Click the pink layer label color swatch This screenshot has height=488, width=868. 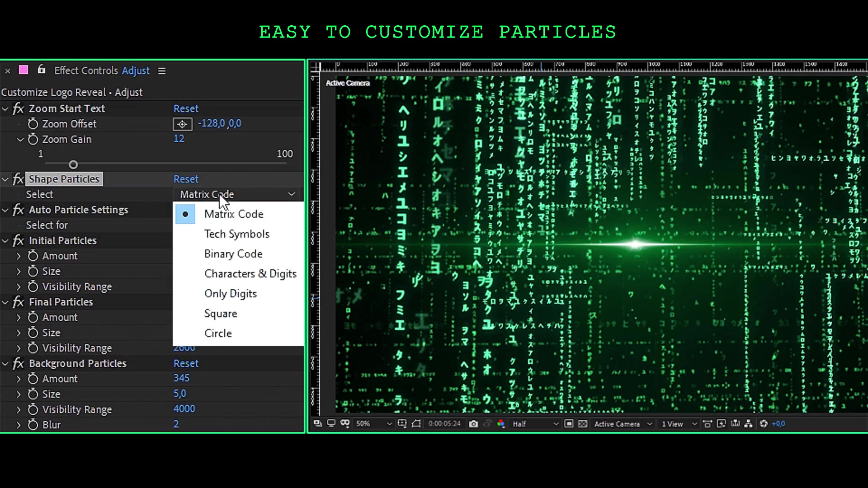[x=24, y=70]
